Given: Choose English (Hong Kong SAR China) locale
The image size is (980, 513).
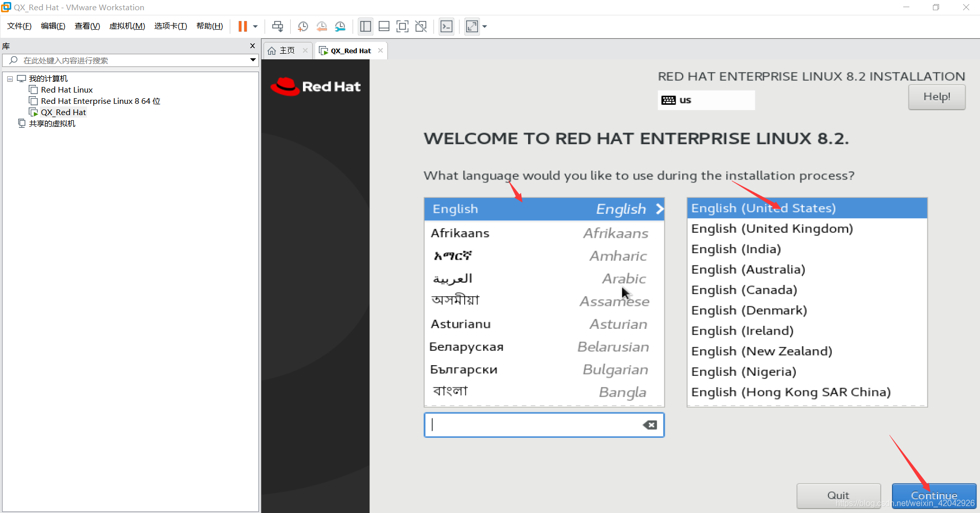Looking at the screenshot, I should click(x=807, y=392).
